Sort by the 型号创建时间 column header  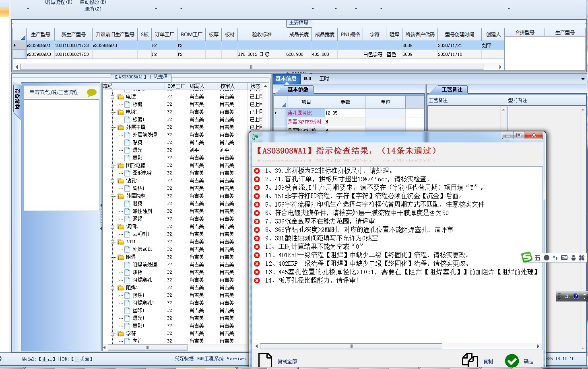pyautogui.click(x=459, y=34)
